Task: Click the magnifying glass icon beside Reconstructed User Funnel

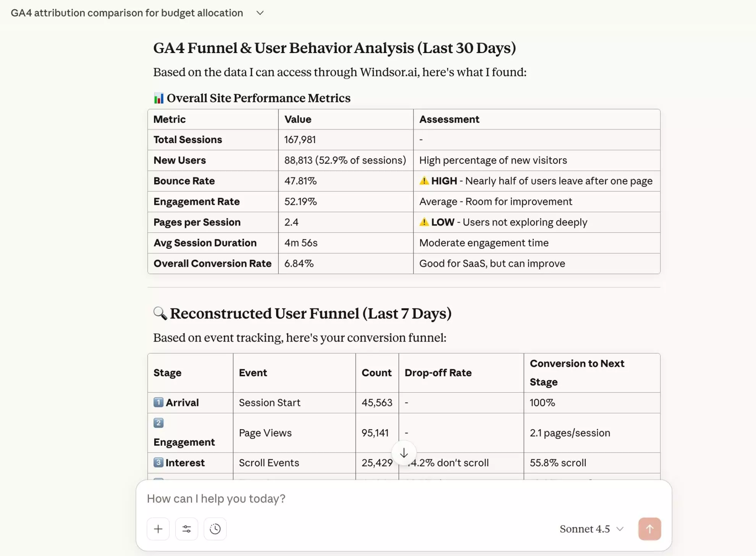Action: 160,313
